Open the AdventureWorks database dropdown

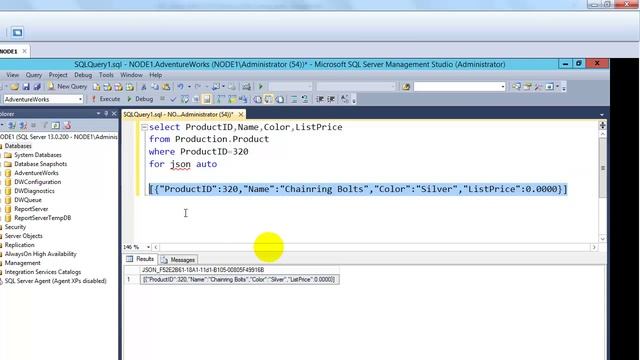click(80, 99)
